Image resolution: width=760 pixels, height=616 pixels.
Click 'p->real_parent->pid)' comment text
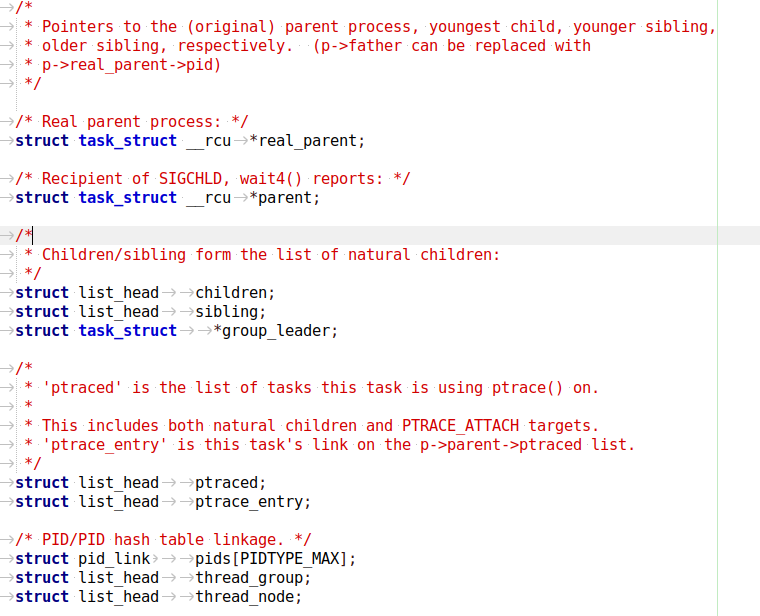[x=131, y=65]
